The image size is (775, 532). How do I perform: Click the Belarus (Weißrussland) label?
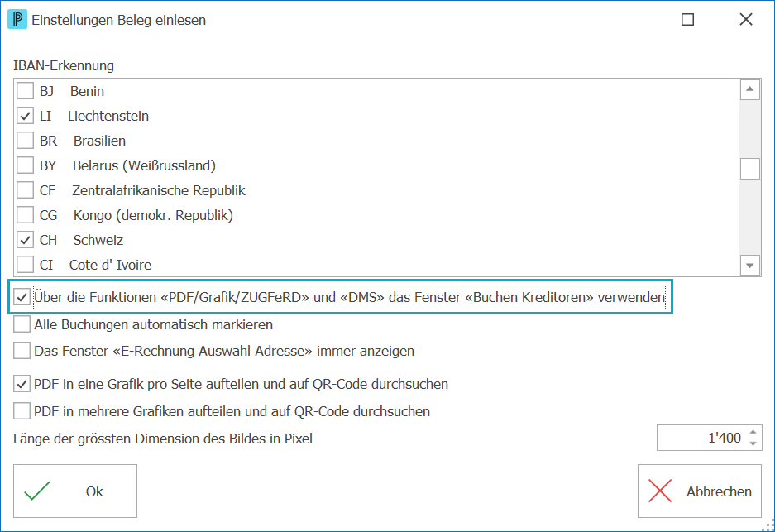pos(144,165)
